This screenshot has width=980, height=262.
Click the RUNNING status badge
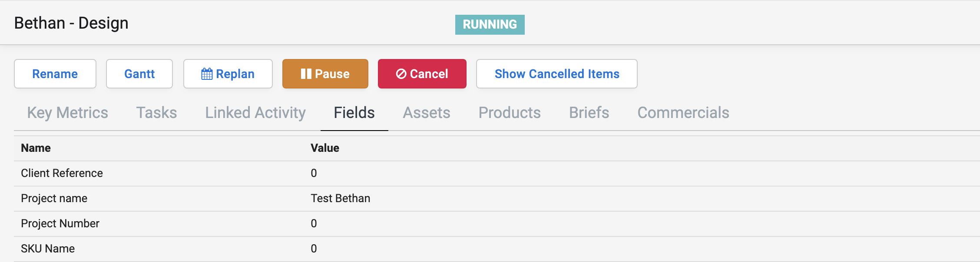pos(490,24)
